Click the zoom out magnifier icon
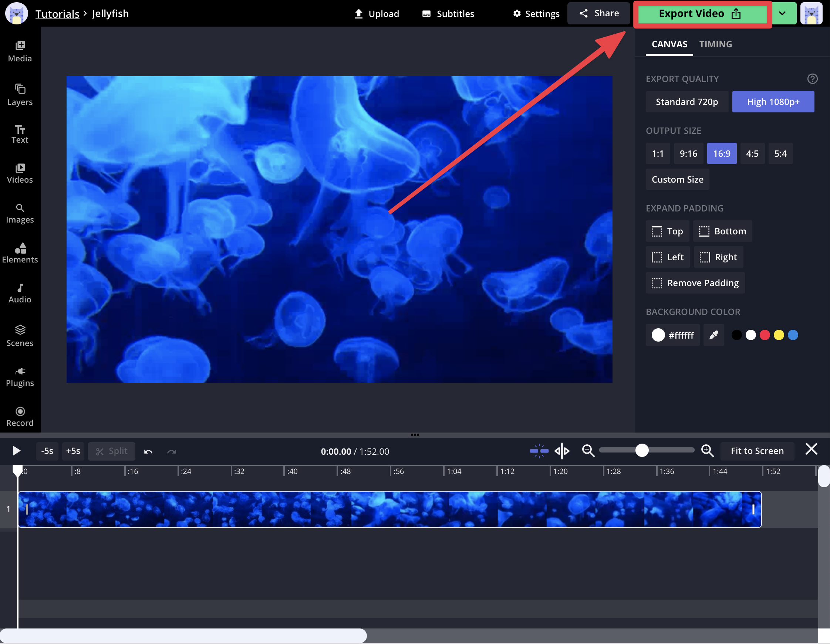 (588, 451)
